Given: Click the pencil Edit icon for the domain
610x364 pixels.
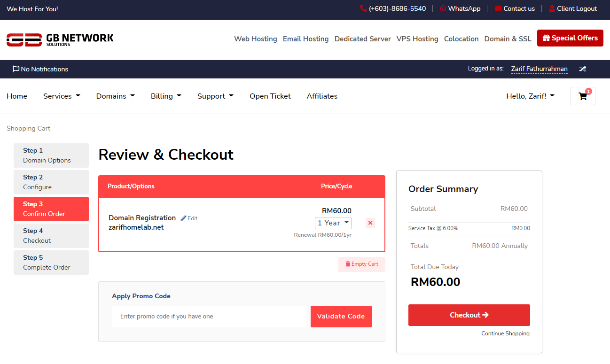Looking at the screenshot, I should [184, 218].
